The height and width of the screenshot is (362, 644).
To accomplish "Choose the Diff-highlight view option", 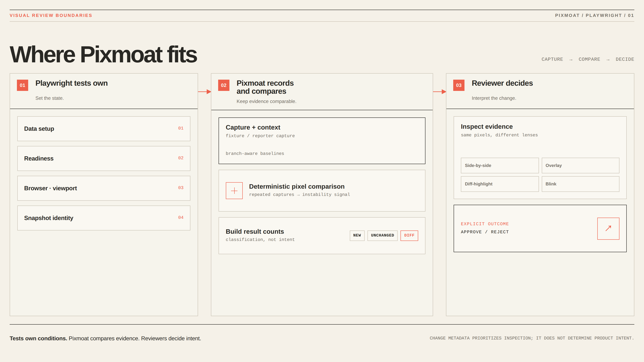I will (x=500, y=184).
